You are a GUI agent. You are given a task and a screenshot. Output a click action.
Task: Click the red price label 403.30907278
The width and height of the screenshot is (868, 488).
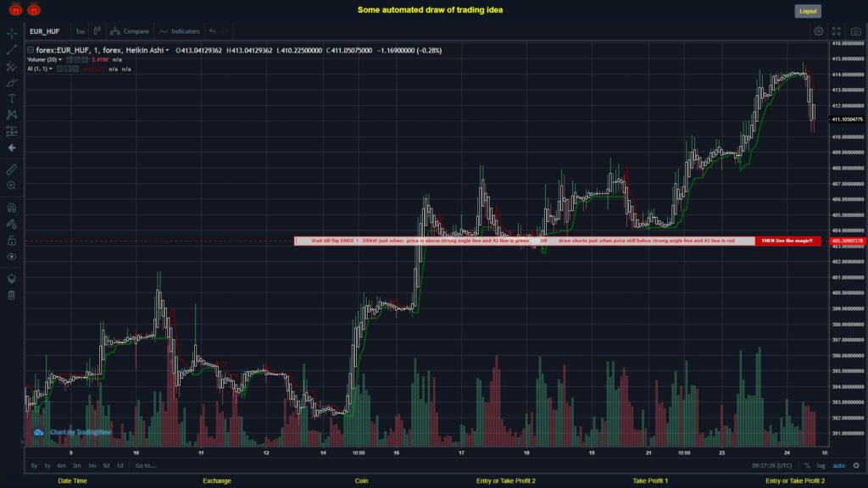[x=847, y=241]
